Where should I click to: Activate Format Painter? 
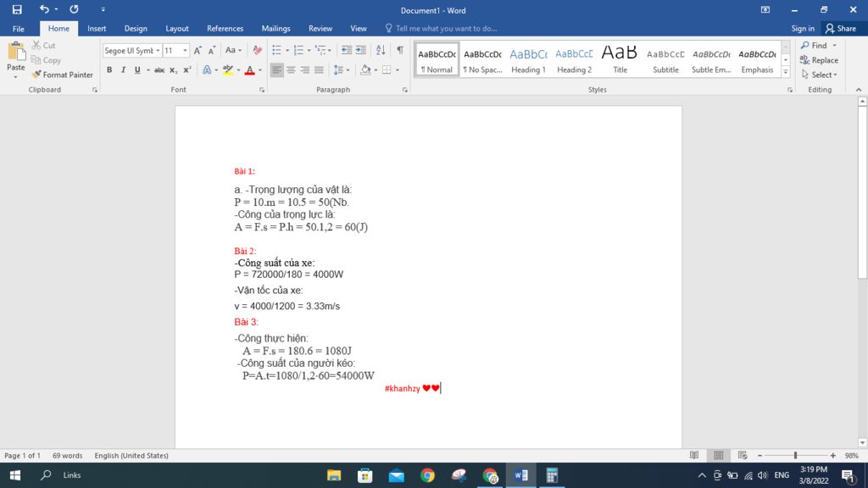[62, 75]
